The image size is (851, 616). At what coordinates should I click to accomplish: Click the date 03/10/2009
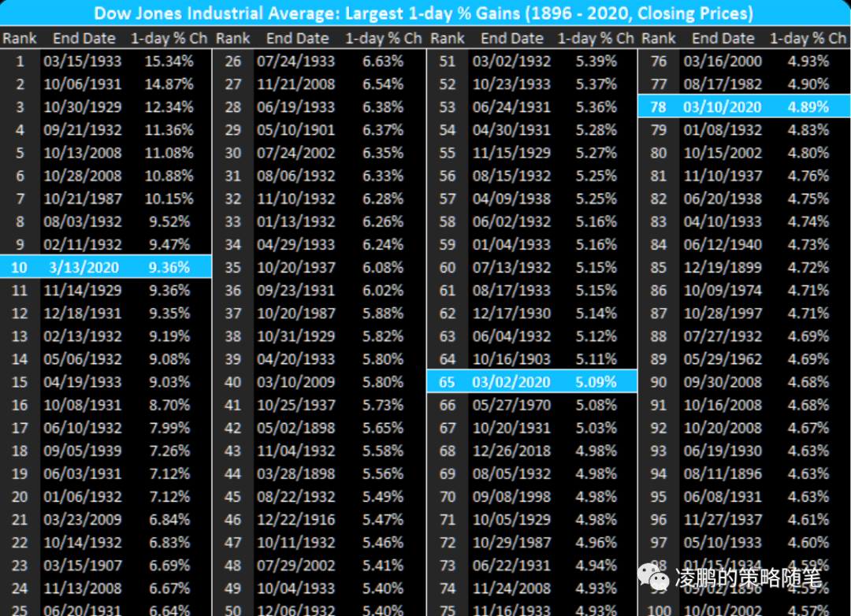(x=295, y=382)
